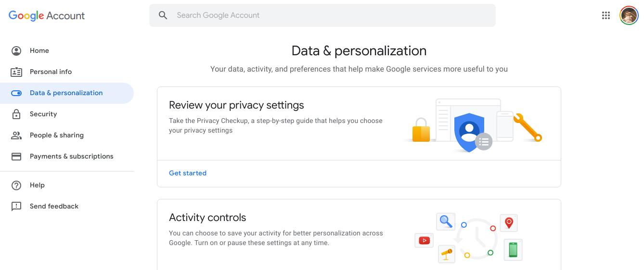This screenshot has width=644, height=270.
Task: Click the Personal info ID card icon
Action: pos(16,72)
